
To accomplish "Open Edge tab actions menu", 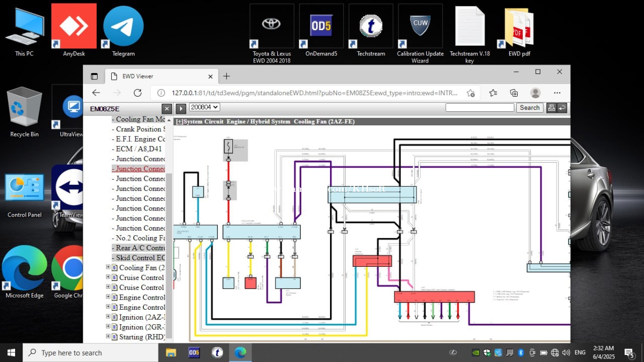I will [94, 77].
